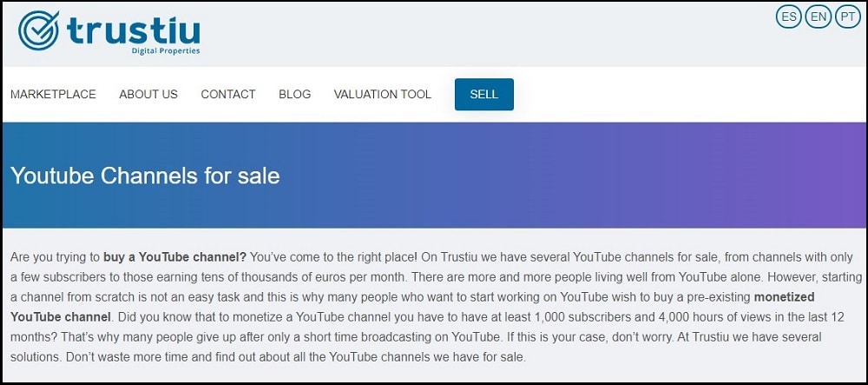868x385 pixels.
Task: Navigate to the Blog
Action: point(294,94)
